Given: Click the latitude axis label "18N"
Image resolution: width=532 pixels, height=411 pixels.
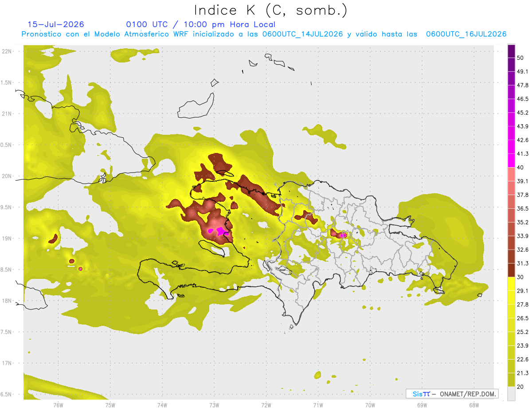Looking at the screenshot, I should pos(7,301).
